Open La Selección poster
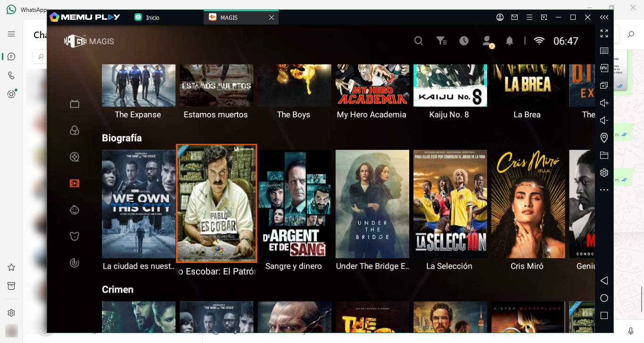The height and width of the screenshot is (343, 644). [450, 204]
